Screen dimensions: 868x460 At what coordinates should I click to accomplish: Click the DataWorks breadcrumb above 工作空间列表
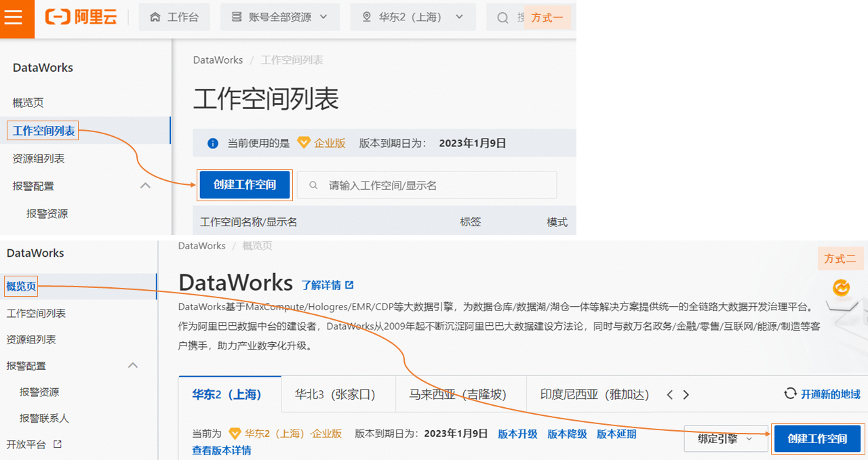point(218,60)
